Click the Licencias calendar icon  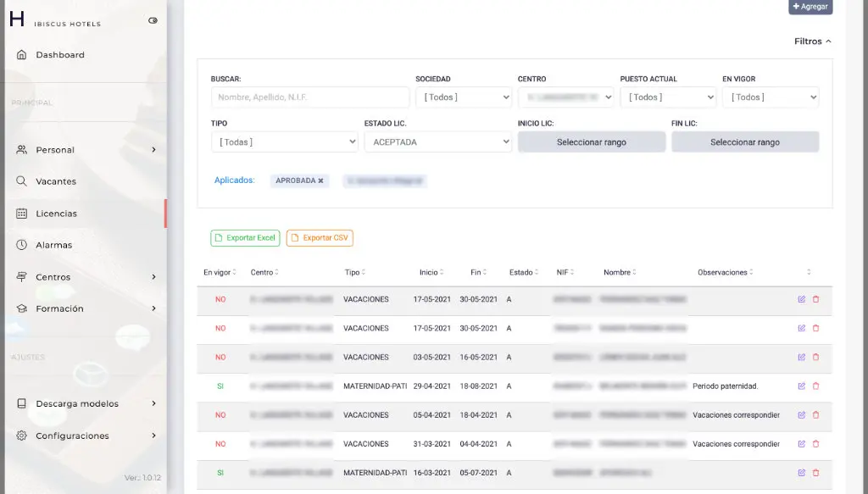pyautogui.click(x=21, y=214)
